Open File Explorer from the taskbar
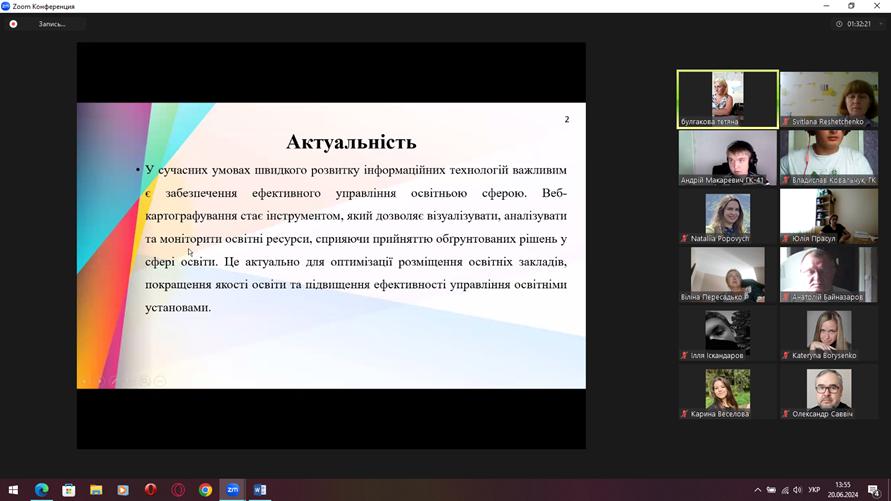 click(x=96, y=490)
